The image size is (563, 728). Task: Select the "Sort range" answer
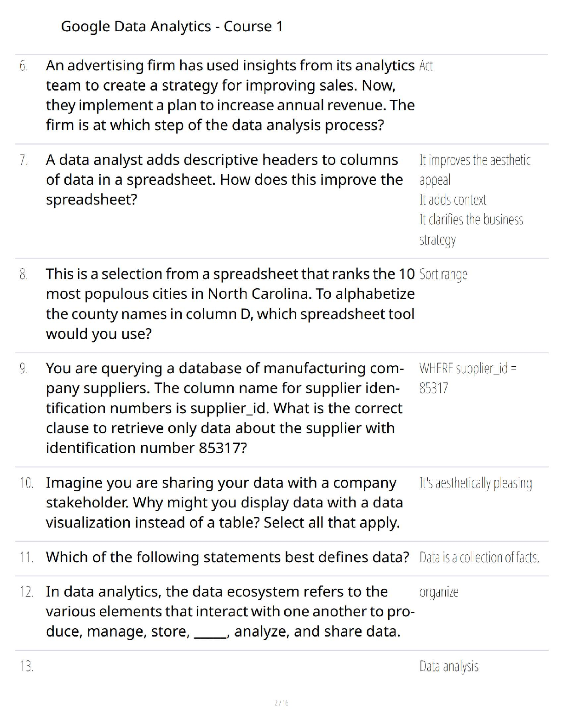click(443, 274)
